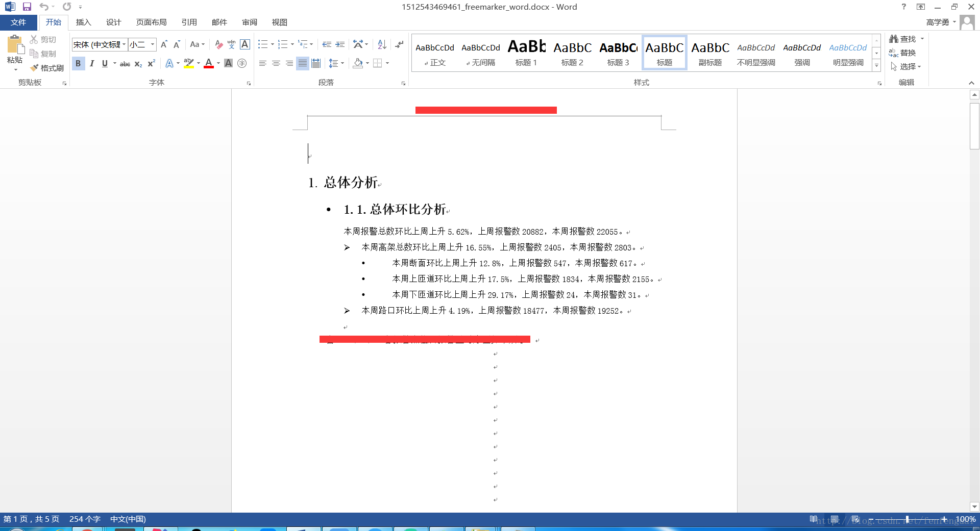Decrease paragraph indent
This screenshot has height=531, width=980.
coord(327,44)
